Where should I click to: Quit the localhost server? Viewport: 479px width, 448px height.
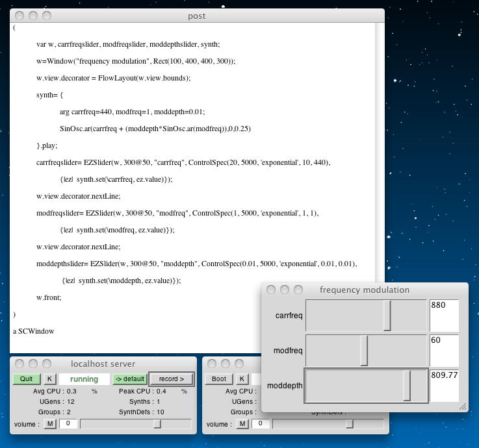[26, 379]
